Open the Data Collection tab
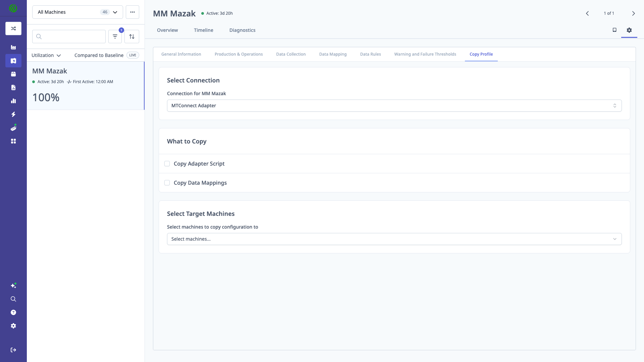This screenshot has width=644, height=362. [291, 54]
